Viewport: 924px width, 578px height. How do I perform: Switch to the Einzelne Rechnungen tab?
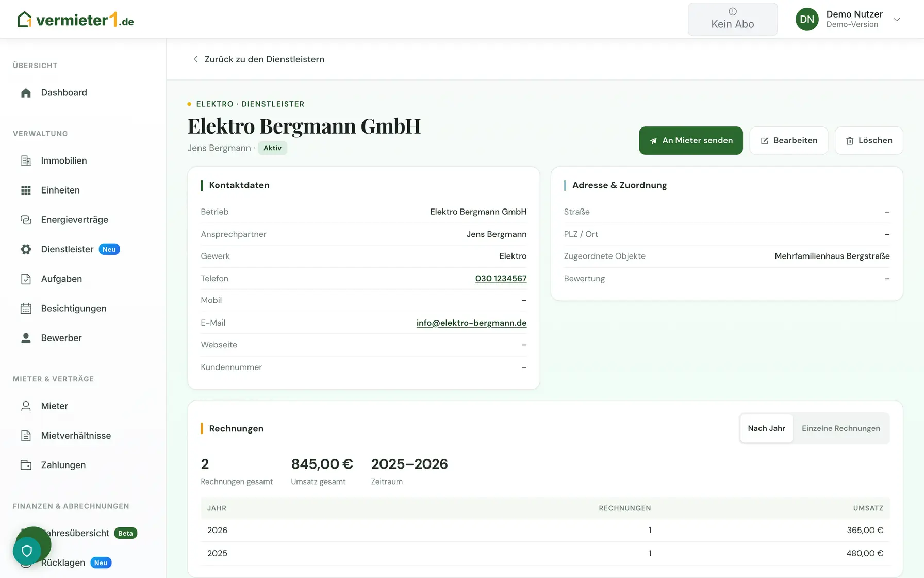pos(840,428)
